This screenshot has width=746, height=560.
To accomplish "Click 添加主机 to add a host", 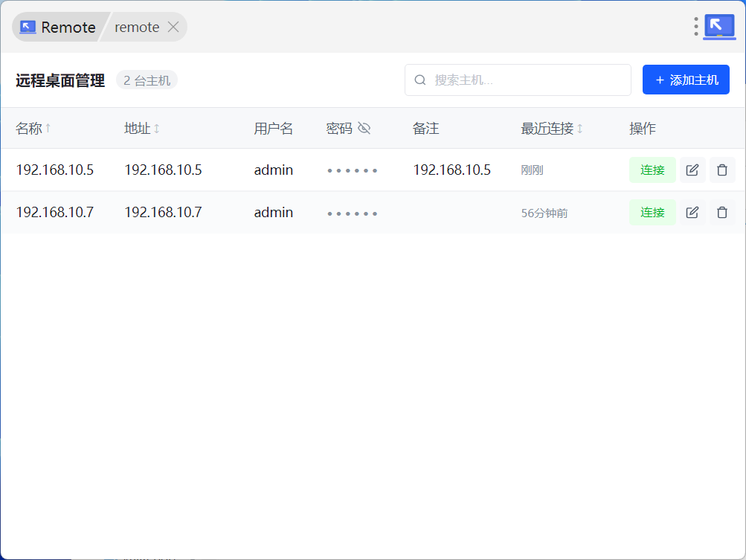I will [x=686, y=80].
